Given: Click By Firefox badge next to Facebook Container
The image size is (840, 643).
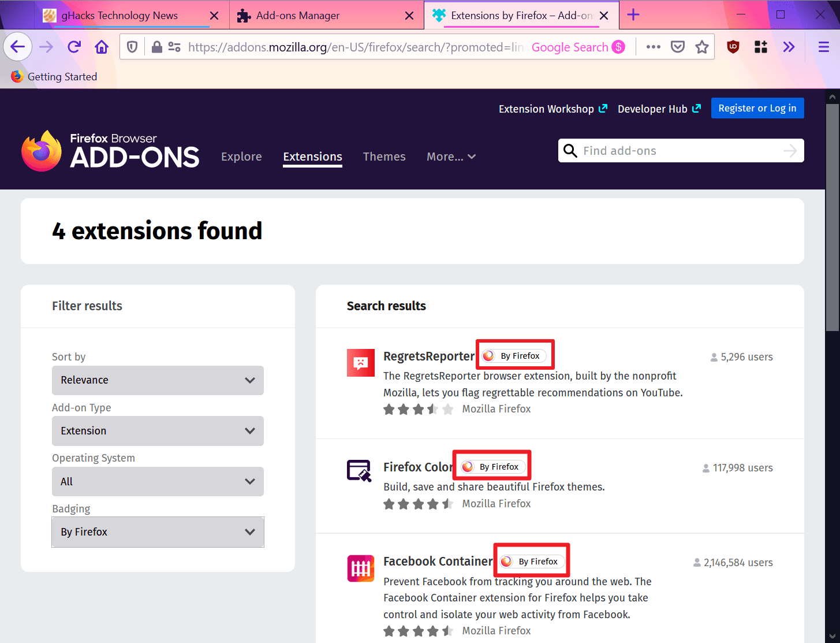Looking at the screenshot, I should tap(532, 562).
